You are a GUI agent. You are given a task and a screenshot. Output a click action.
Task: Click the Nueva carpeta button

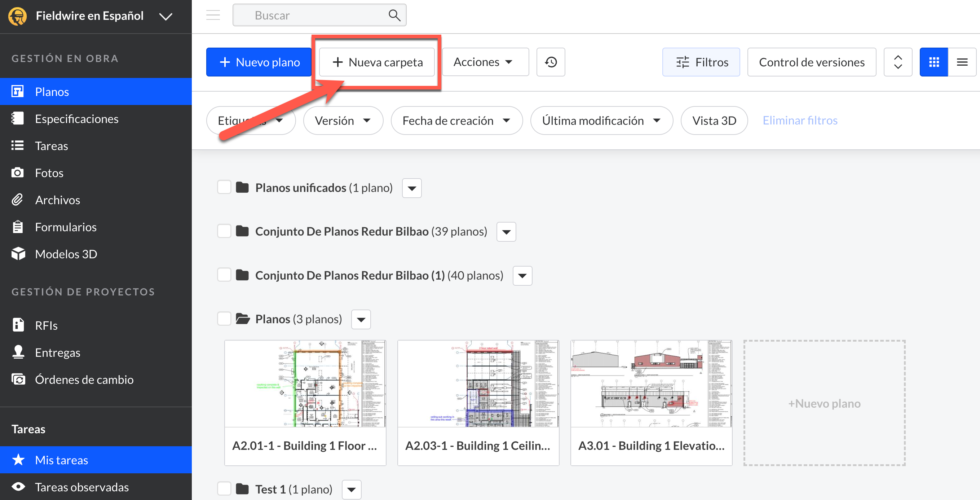(x=377, y=62)
